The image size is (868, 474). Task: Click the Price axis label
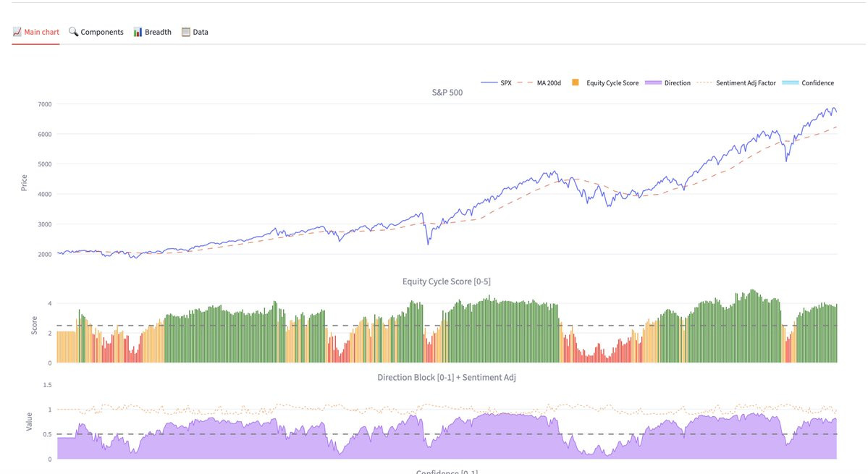24,182
